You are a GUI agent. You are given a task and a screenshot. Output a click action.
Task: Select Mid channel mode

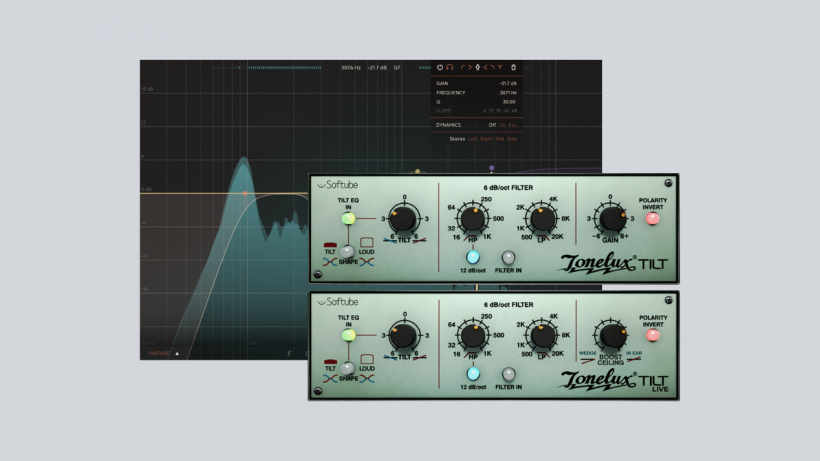(x=500, y=139)
